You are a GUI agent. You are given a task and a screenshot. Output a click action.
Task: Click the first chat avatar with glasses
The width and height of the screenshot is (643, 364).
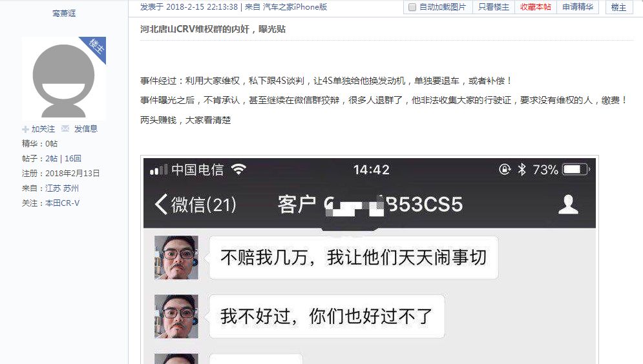[x=176, y=258]
